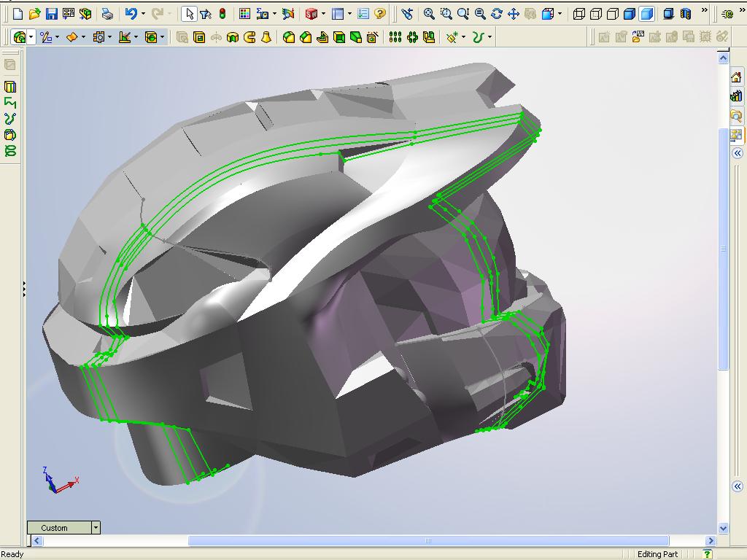
Task: Open the Edit Color palette icon
Action: point(244,14)
